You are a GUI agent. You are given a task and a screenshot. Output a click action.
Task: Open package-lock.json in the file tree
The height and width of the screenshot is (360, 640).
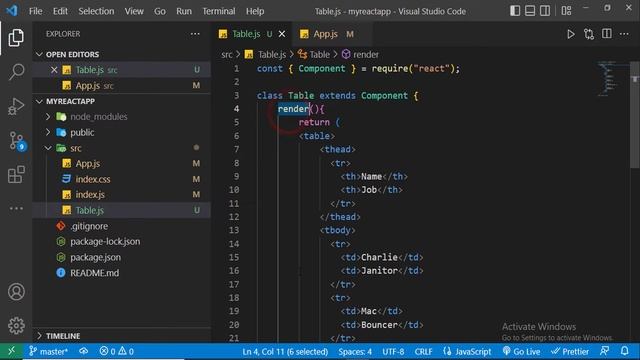coord(104,242)
